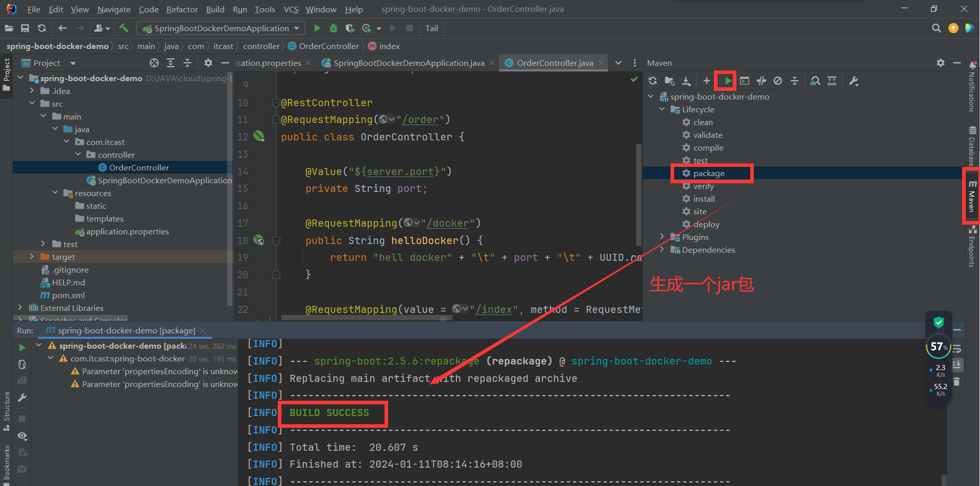Click Run Maven Build green play icon
980x486 pixels.
click(x=727, y=81)
